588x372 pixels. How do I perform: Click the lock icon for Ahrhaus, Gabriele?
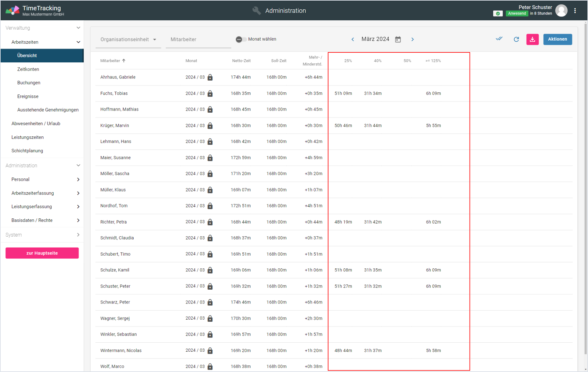[210, 77]
